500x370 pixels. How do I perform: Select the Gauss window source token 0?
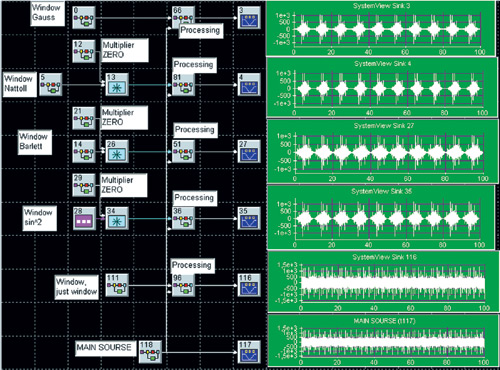pos(84,17)
